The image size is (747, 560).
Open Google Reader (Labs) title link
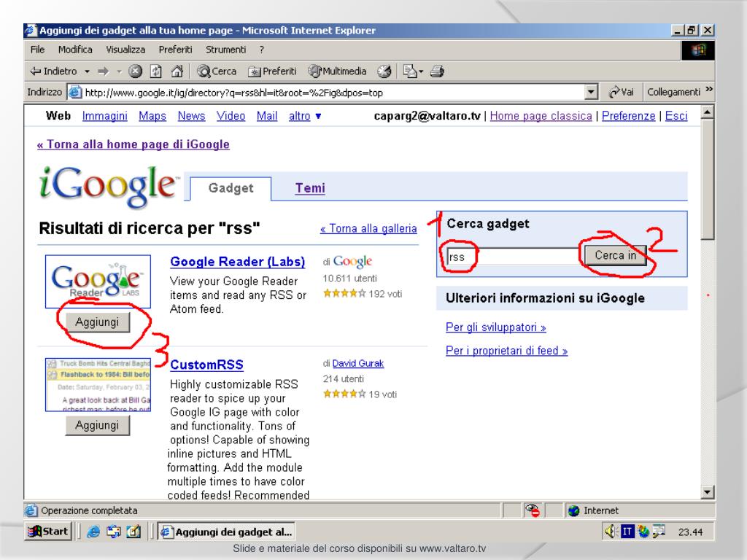click(237, 262)
